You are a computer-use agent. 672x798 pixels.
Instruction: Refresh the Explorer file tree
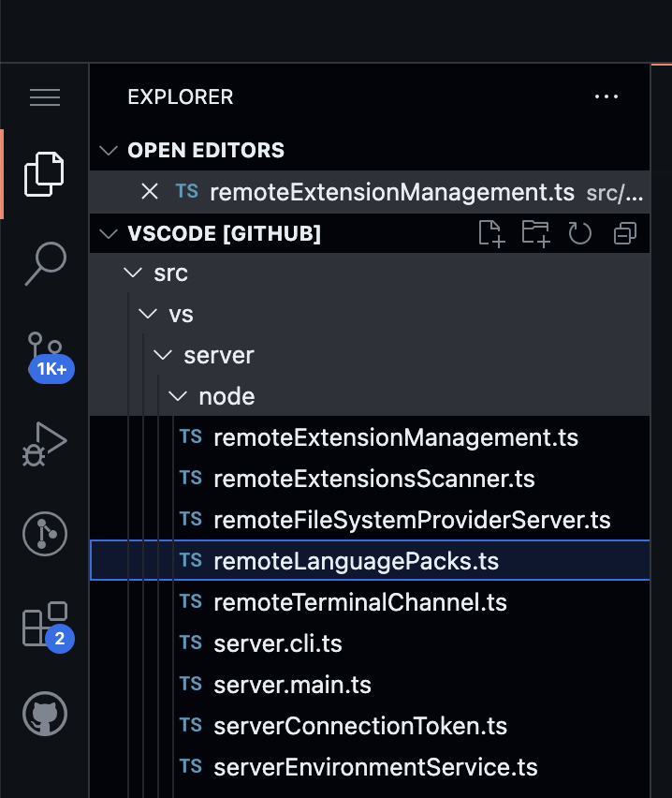580,234
